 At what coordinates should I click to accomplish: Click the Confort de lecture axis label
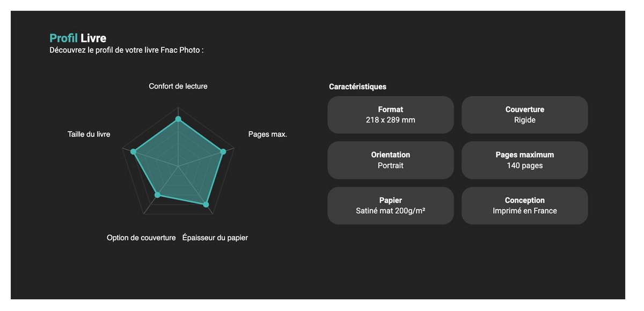pyautogui.click(x=178, y=86)
